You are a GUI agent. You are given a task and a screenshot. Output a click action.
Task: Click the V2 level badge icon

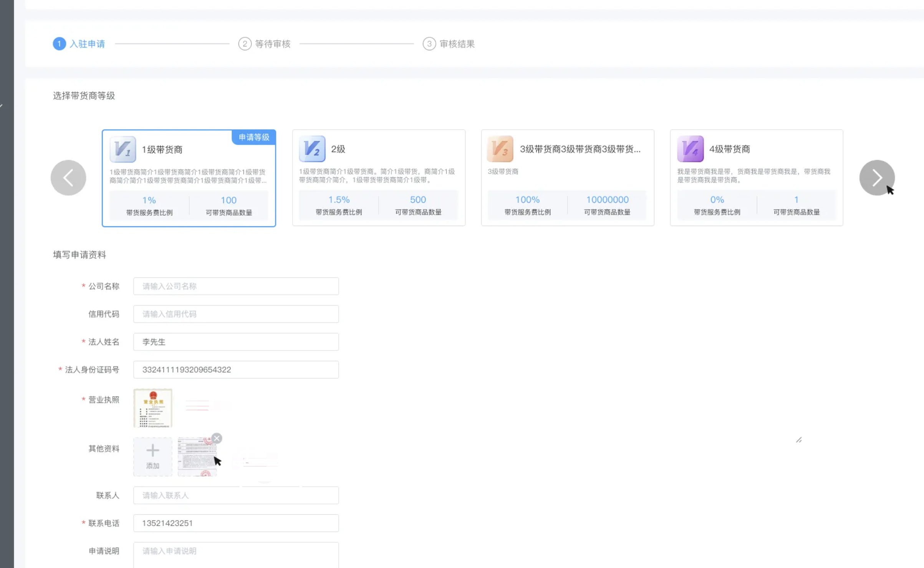(x=312, y=149)
